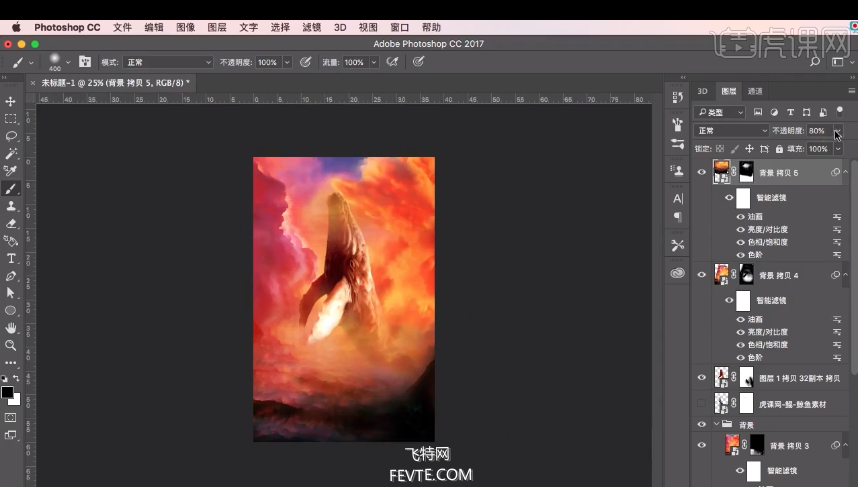
Task: Select the Magic Wand tool
Action: point(10,154)
